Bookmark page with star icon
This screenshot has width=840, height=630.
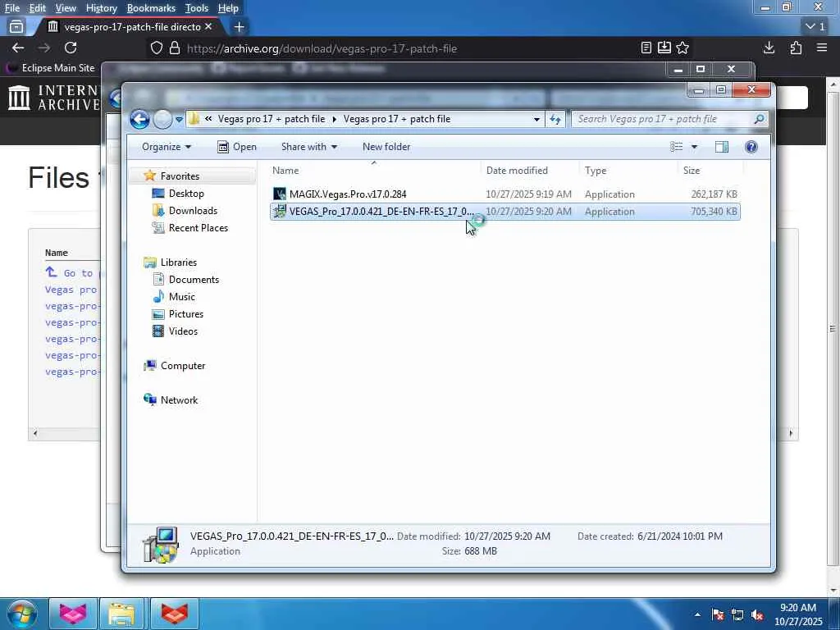point(682,48)
